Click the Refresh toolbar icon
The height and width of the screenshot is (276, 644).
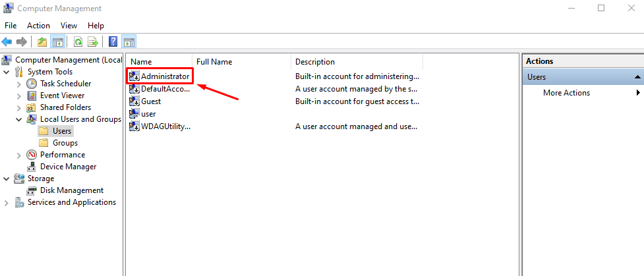click(x=78, y=41)
